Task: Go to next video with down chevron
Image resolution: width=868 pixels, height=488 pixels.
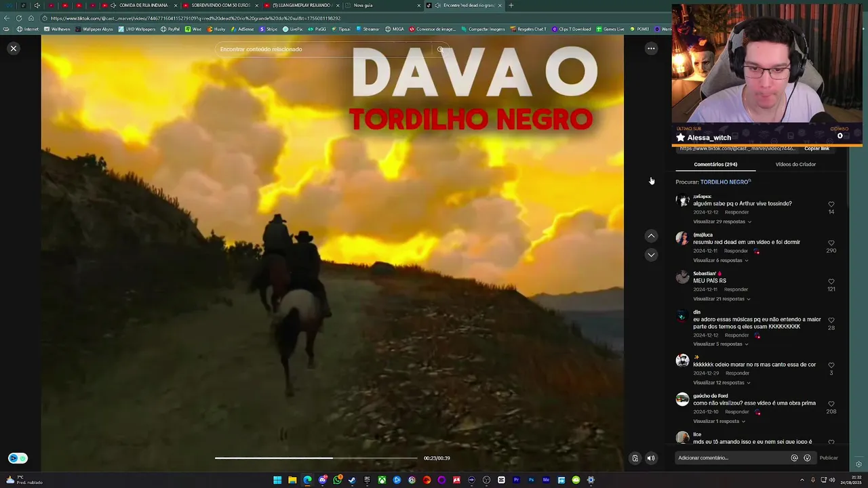Action: pyautogui.click(x=651, y=255)
